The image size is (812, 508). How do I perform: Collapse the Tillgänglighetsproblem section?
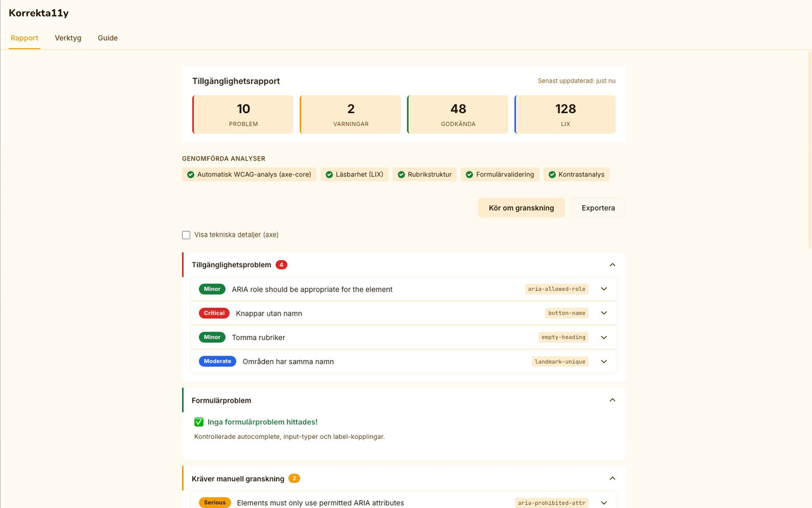(x=612, y=264)
